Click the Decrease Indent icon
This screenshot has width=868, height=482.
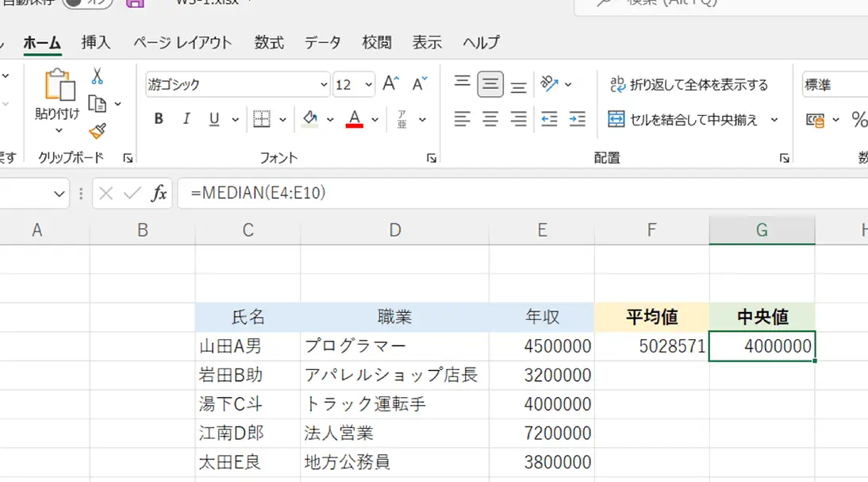pos(549,119)
